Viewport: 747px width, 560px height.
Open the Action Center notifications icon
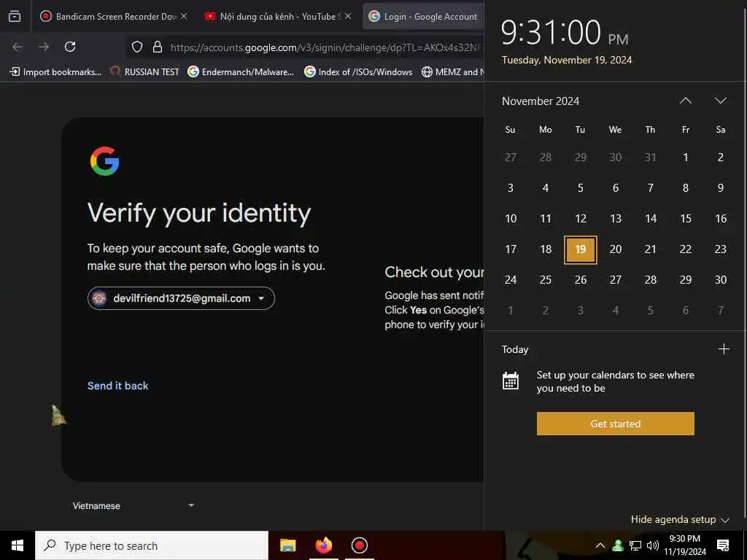point(723,545)
